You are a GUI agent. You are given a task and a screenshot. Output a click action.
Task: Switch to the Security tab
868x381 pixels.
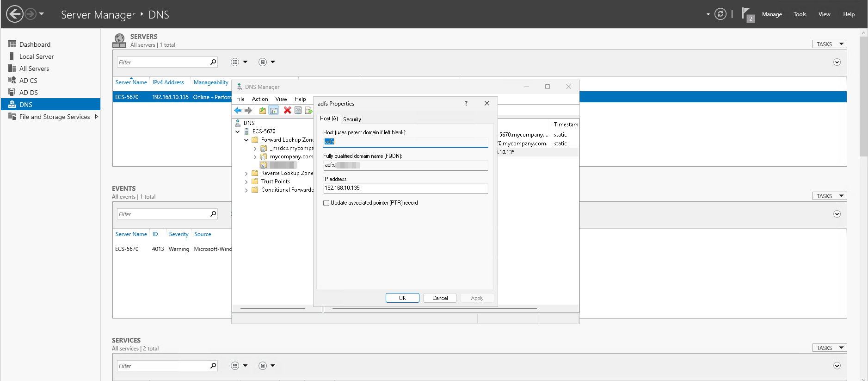352,119
